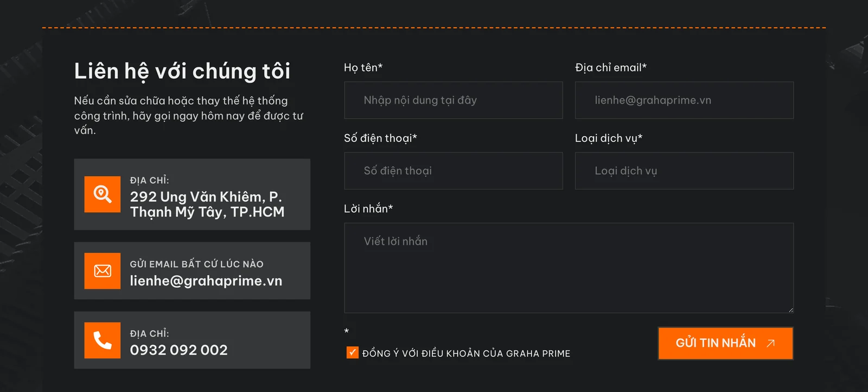The width and height of the screenshot is (868, 392).
Task: Select the address 292 Ung Văn Khiêm text
Action: coord(207,204)
